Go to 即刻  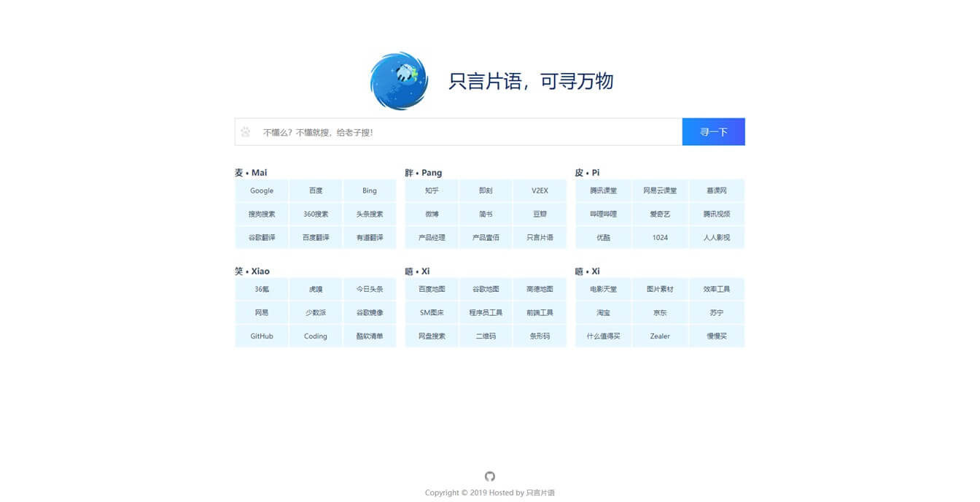[486, 190]
